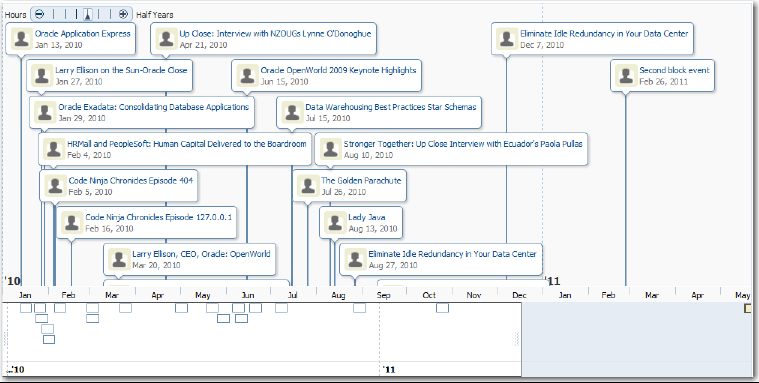Screen dimensions: 759x383
Task: Click the zoom in plus button
Action: pos(123,15)
